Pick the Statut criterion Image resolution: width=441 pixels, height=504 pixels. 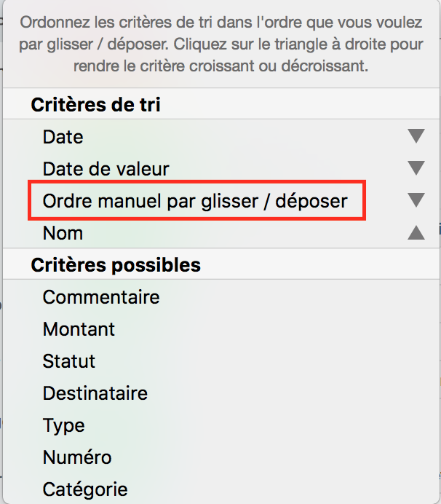click(69, 361)
